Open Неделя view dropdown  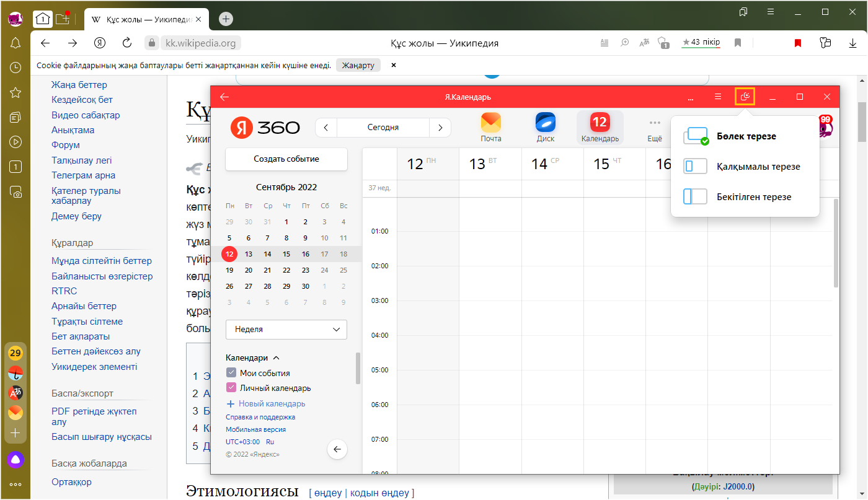(x=286, y=330)
